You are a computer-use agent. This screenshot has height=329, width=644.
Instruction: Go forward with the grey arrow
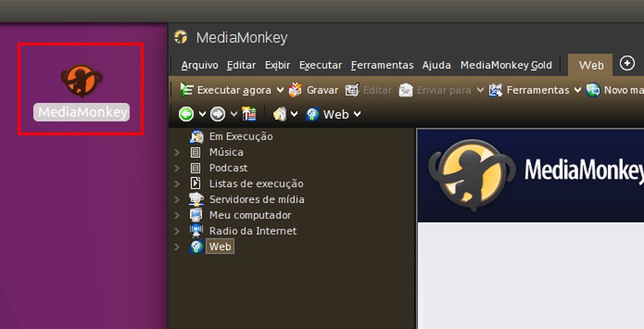[x=218, y=114]
